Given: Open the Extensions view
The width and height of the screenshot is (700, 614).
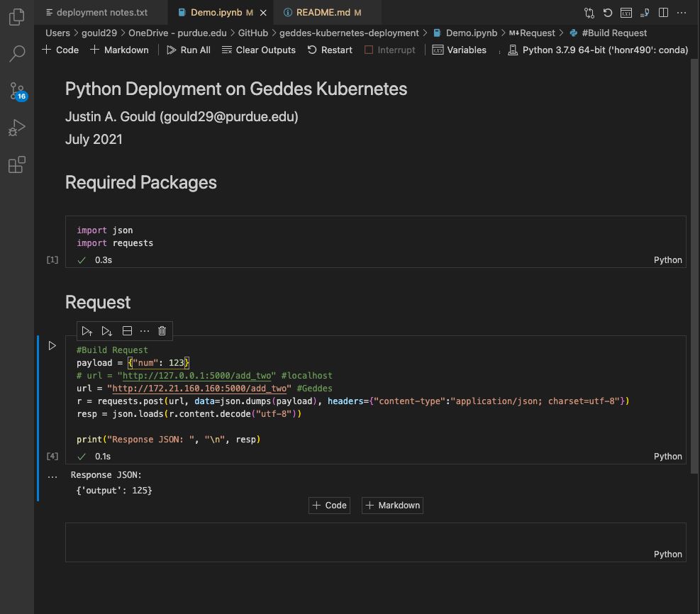Looking at the screenshot, I should click(x=17, y=164).
